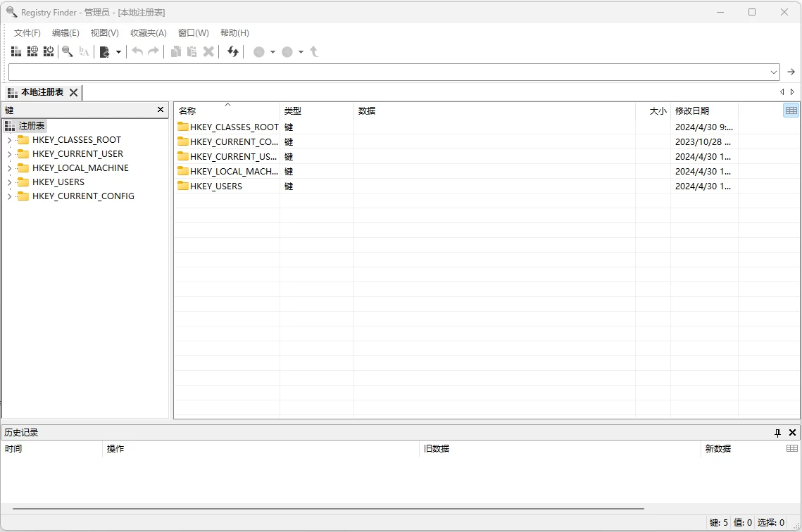The image size is (802, 532).
Task: Click the Replace toolbar icon
Action: click(84, 51)
